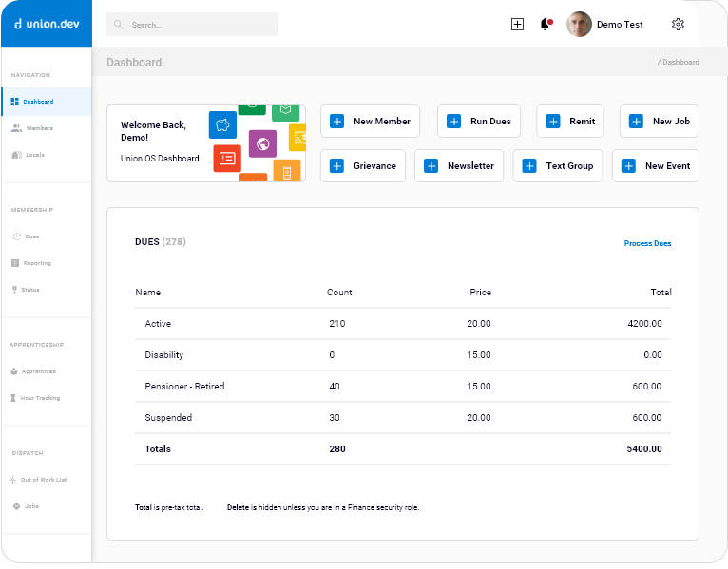
Task: Open Members in the sidebar navigation
Action: point(39,128)
